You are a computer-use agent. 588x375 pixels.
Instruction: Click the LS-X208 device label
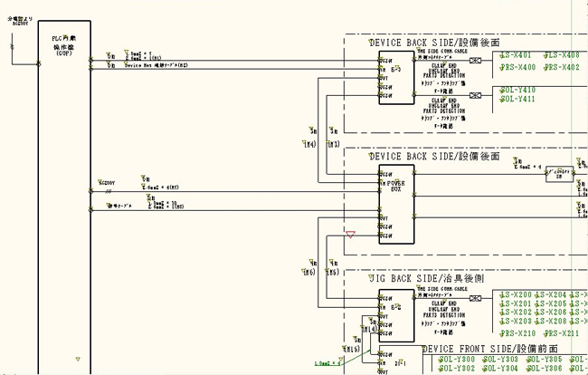coord(551,322)
